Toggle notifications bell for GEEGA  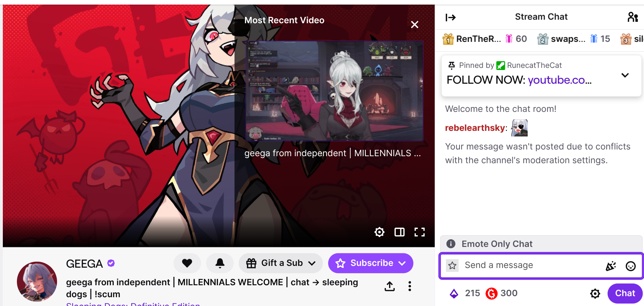220,263
